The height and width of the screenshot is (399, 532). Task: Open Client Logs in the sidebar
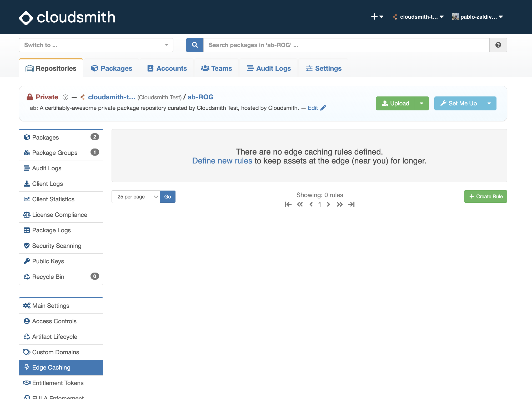61,184
